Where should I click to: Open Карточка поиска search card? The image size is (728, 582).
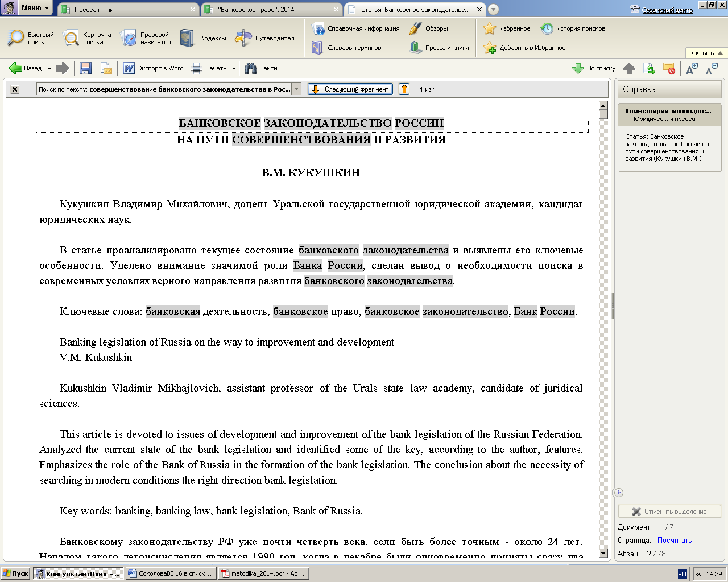87,38
